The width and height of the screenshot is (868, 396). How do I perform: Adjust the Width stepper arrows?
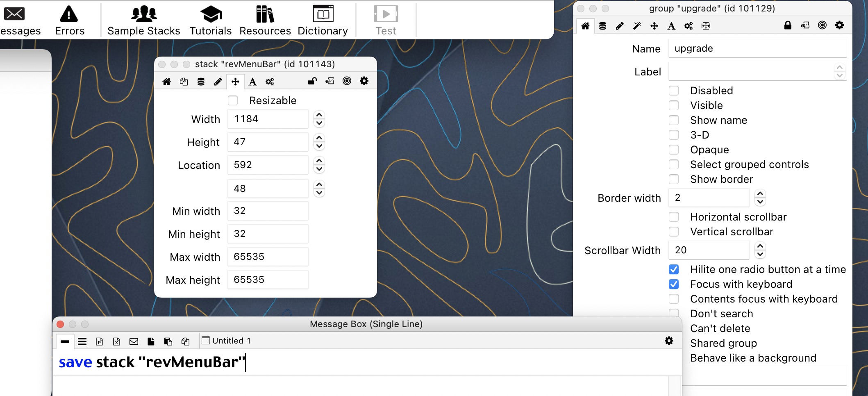[319, 119]
